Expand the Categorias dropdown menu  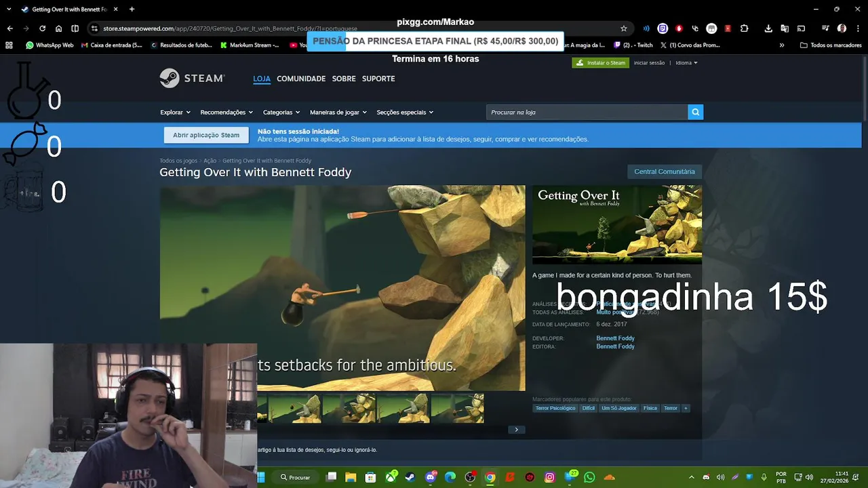(281, 112)
